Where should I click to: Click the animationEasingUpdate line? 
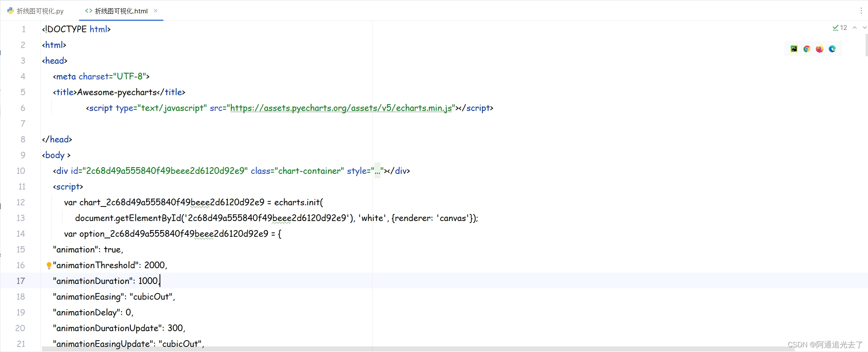(x=128, y=344)
